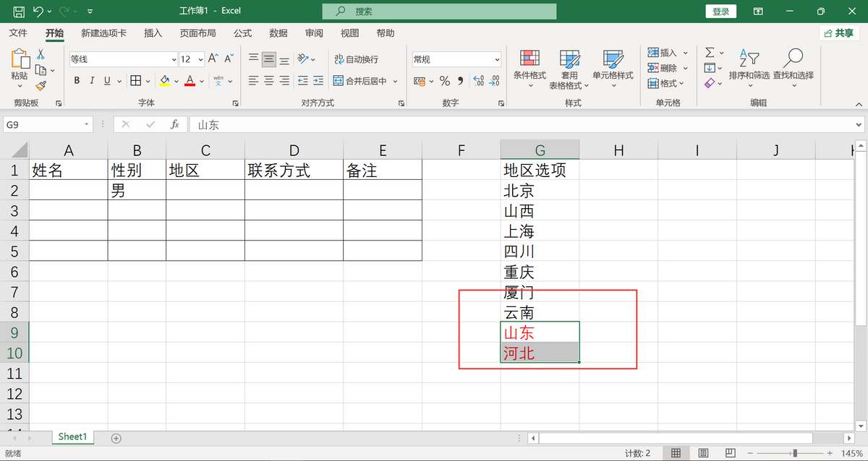Toggle underline formatting
This screenshot has height=461, width=868.
click(108, 81)
